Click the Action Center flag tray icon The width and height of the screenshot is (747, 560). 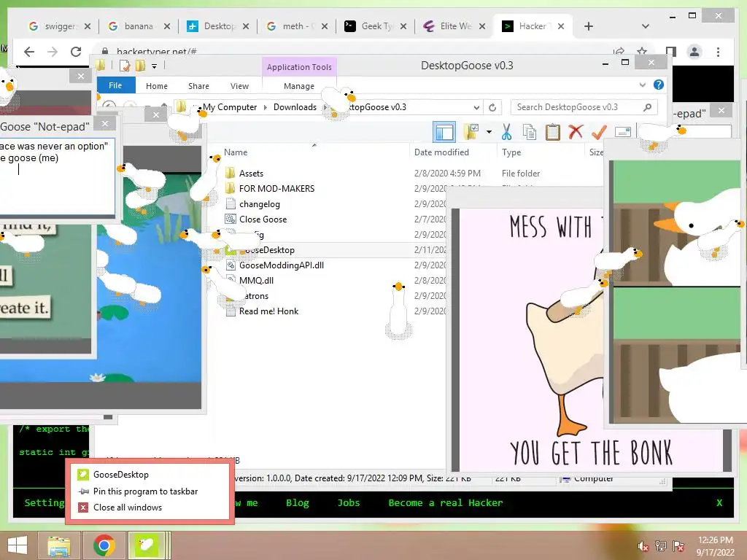click(x=678, y=546)
